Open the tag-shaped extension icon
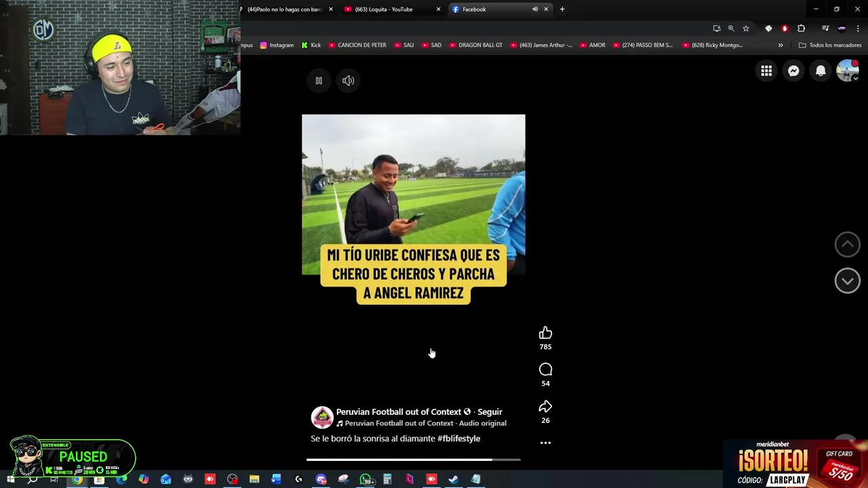Viewport: 868px width, 488px height. [768, 28]
